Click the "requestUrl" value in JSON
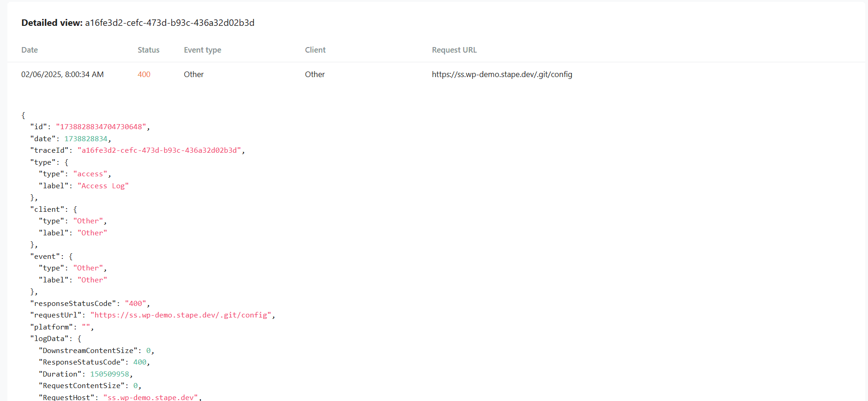 [x=181, y=315]
